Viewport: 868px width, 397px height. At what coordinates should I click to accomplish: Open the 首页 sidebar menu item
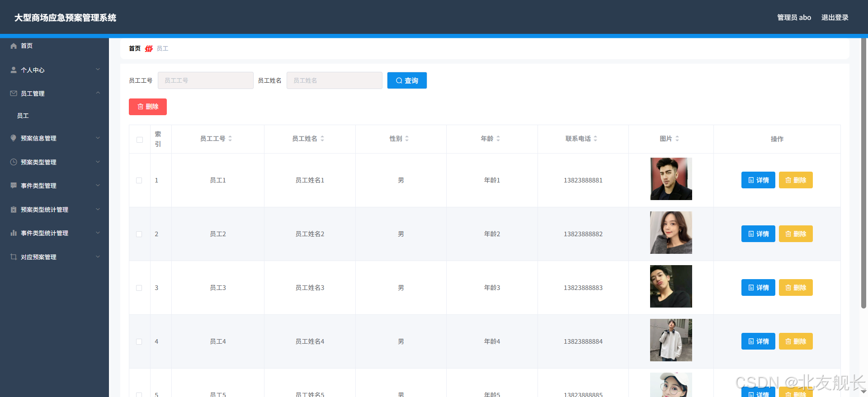pos(54,46)
